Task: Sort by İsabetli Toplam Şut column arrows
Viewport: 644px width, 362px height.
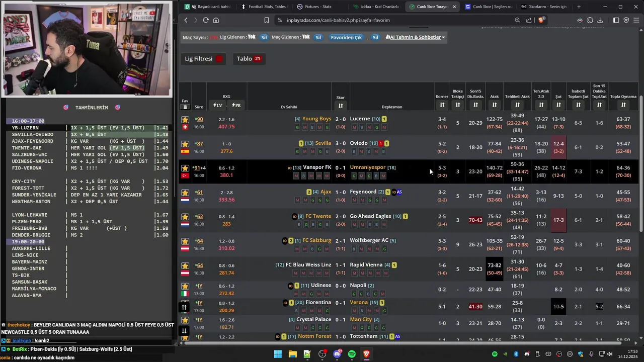Action: [x=578, y=105]
